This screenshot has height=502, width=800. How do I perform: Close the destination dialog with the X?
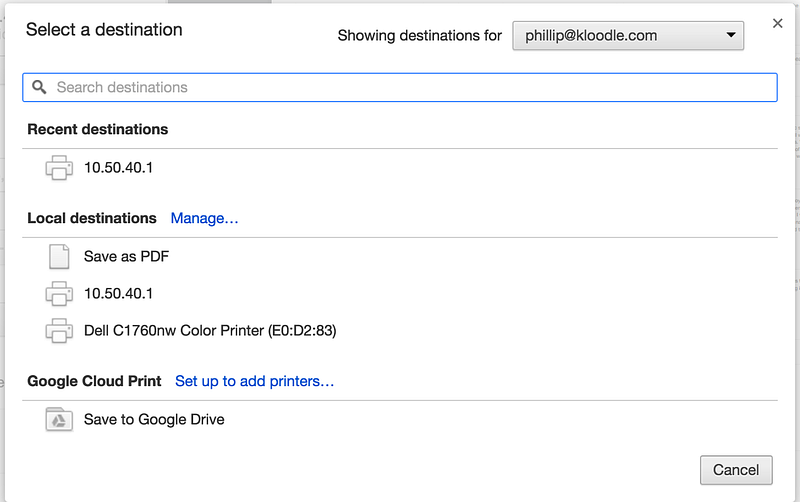click(778, 23)
